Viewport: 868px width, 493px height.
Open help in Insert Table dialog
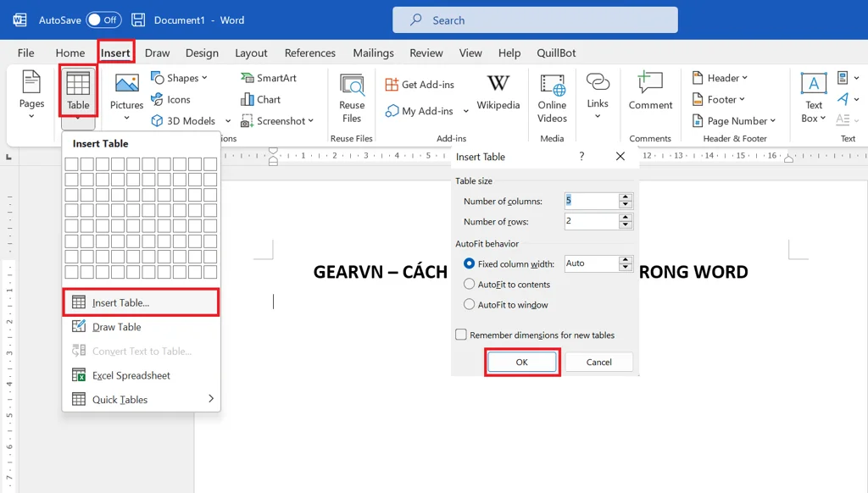click(581, 157)
